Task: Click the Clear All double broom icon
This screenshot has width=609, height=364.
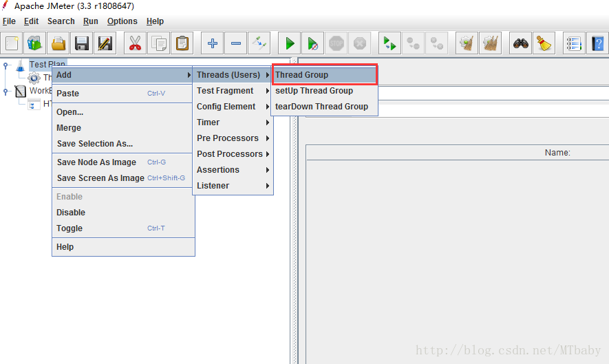Action: pyautogui.click(x=491, y=43)
